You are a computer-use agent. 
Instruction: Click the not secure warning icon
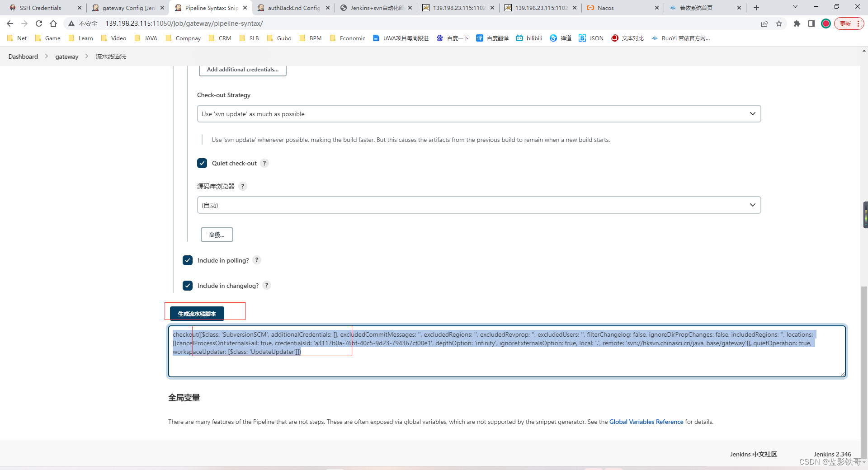71,23
